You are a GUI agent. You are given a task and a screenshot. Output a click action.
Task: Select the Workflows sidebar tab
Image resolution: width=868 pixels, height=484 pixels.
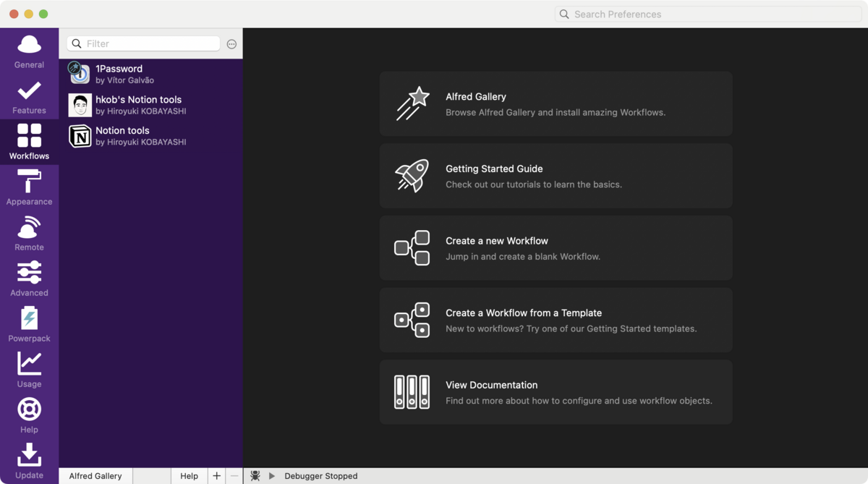pos(29,143)
